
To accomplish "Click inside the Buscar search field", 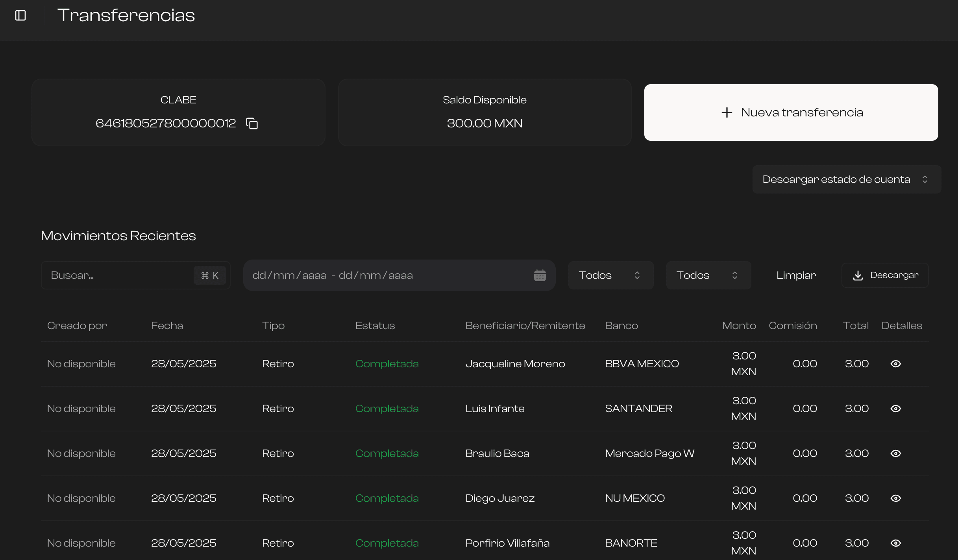I will [118, 275].
